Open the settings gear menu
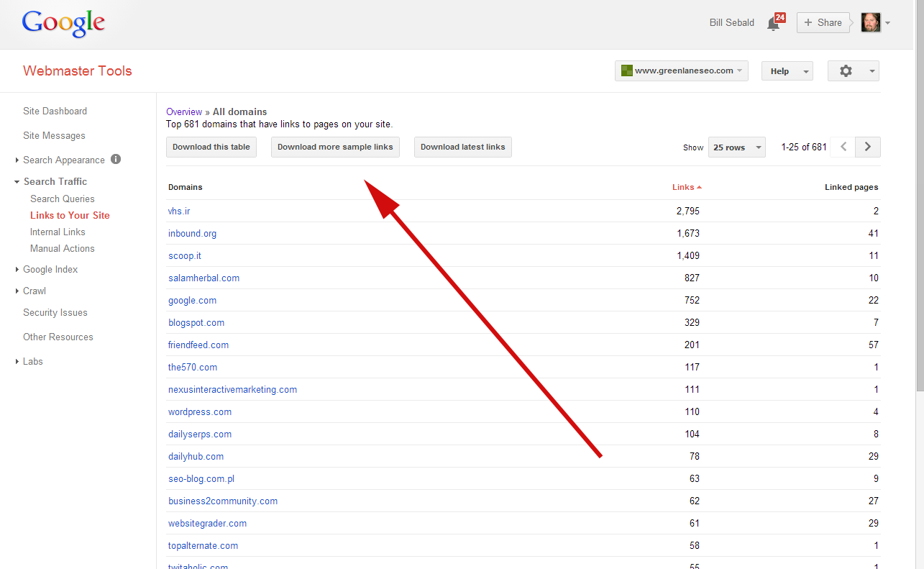This screenshot has width=924, height=569. click(854, 70)
